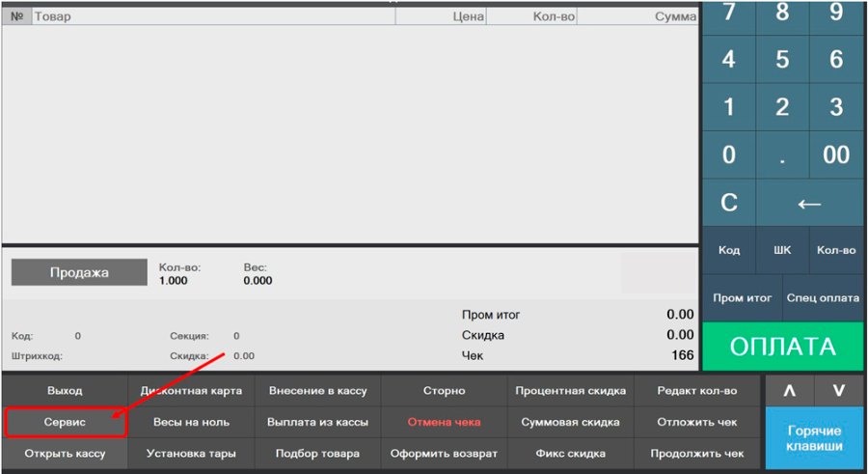Click the Сумма column header
Viewport: 868px width, 474px height.
(637, 16)
